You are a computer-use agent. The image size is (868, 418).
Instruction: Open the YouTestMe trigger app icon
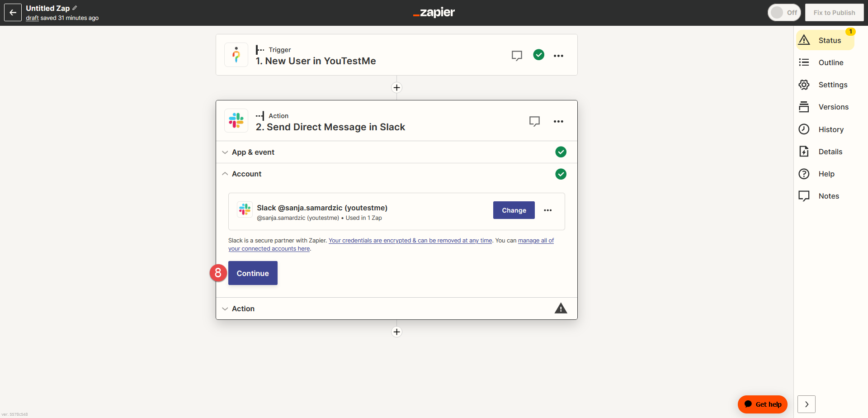click(236, 55)
